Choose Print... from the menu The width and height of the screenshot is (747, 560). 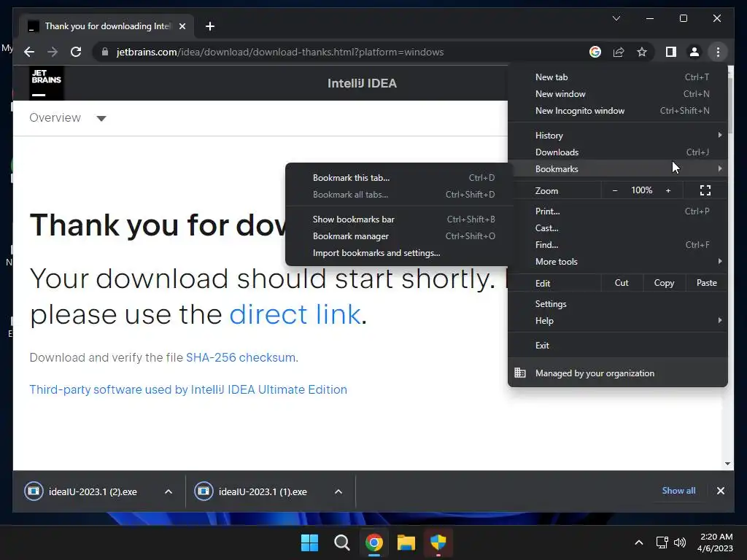[x=617, y=211]
